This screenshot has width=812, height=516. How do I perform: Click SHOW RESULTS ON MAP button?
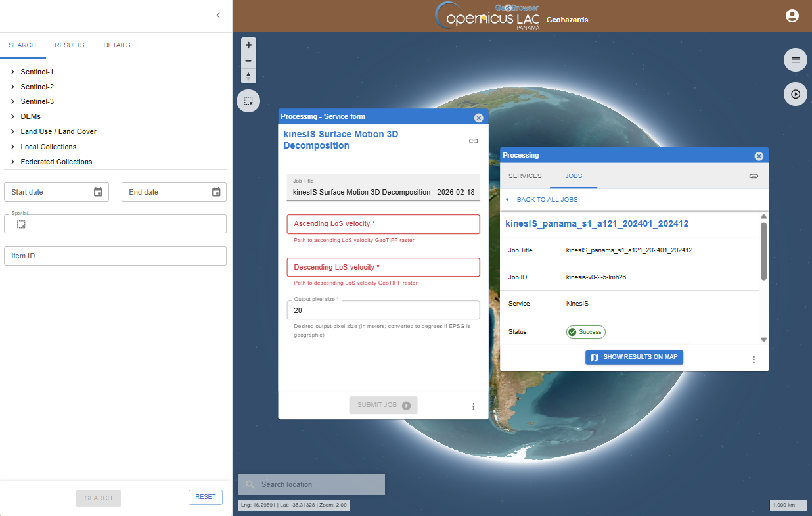pos(635,357)
